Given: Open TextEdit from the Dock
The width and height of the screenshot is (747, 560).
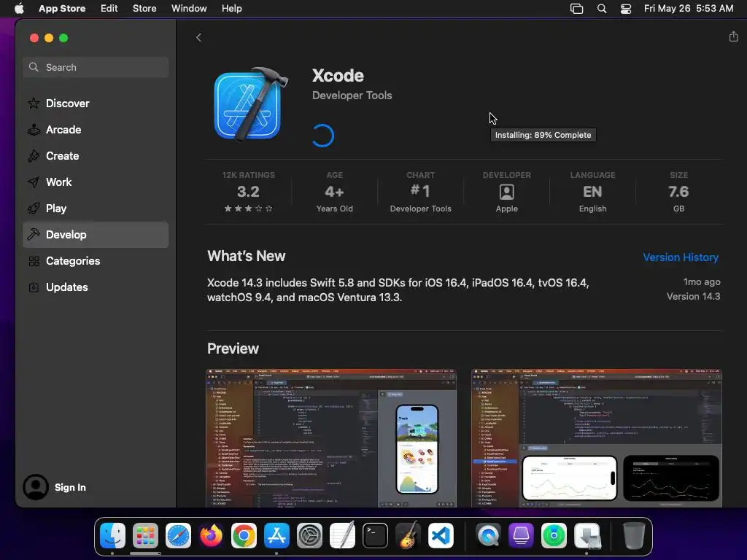Looking at the screenshot, I should click(343, 535).
